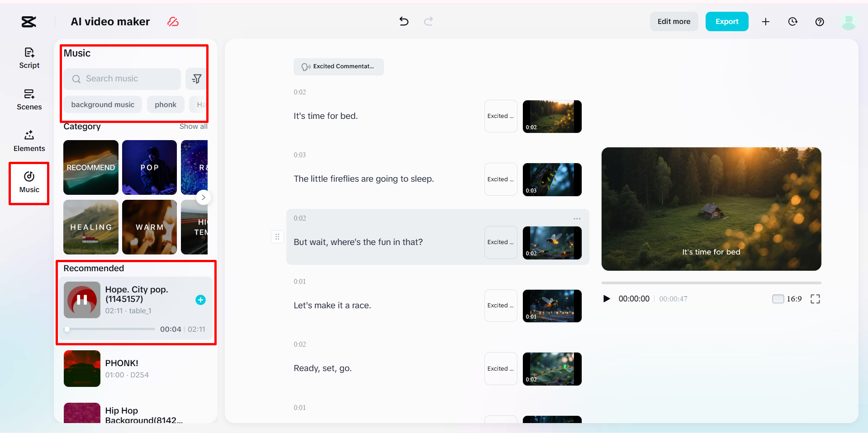Select the background music tag
Screen dimensions: 868x433
coord(103,104)
